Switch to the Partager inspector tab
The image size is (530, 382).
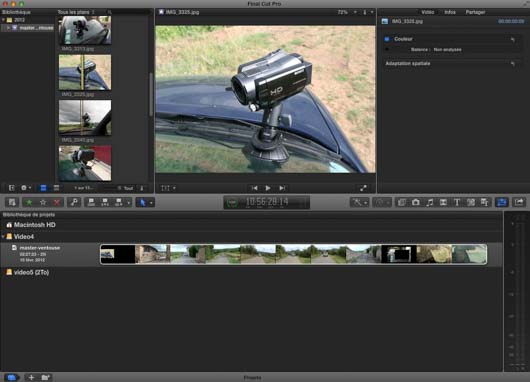pyautogui.click(x=475, y=12)
